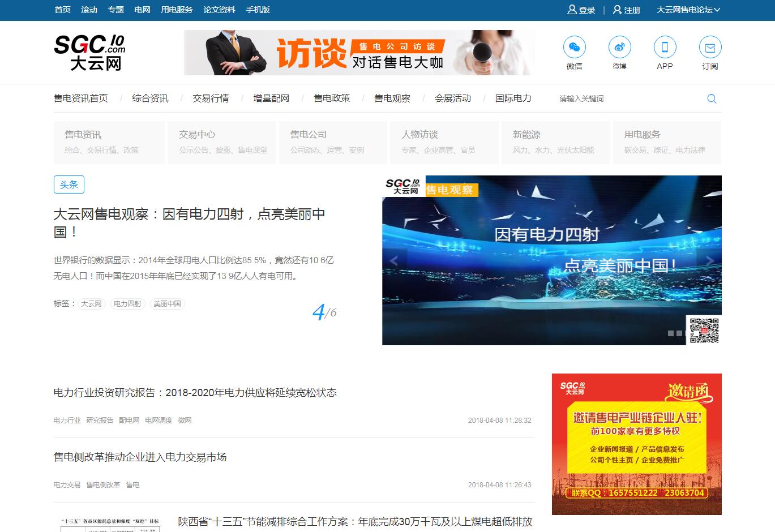Click the 电网调度 article tag
Screen dimensions: 775x532
point(159,421)
